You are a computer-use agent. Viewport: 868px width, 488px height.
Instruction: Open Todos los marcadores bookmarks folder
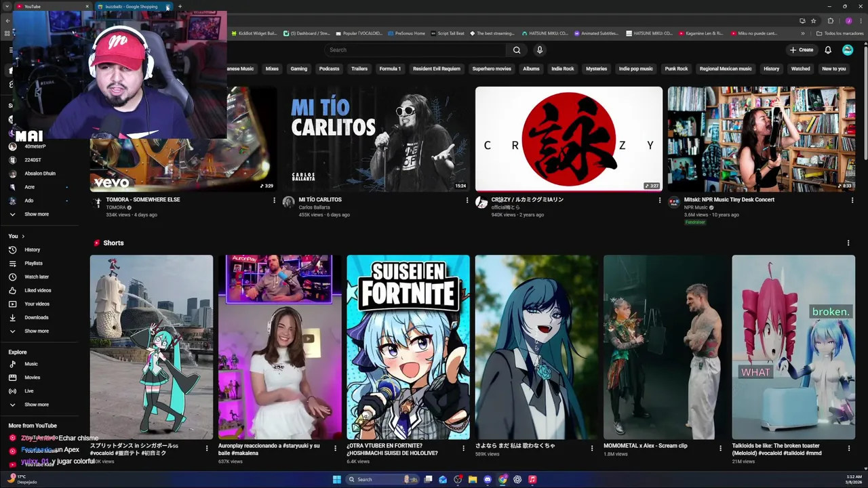840,33
